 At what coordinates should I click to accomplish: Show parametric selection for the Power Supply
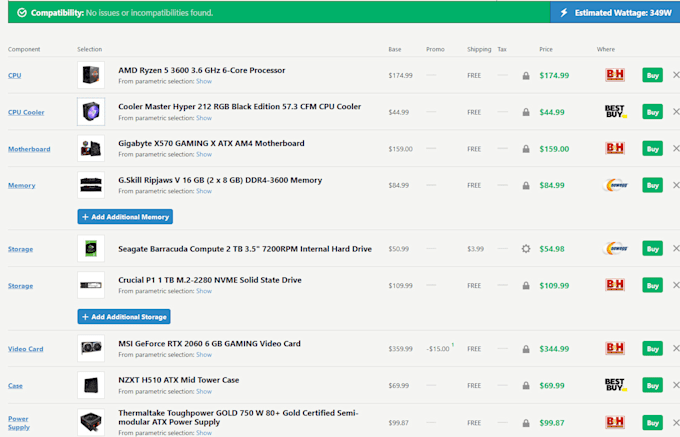coord(204,433)
